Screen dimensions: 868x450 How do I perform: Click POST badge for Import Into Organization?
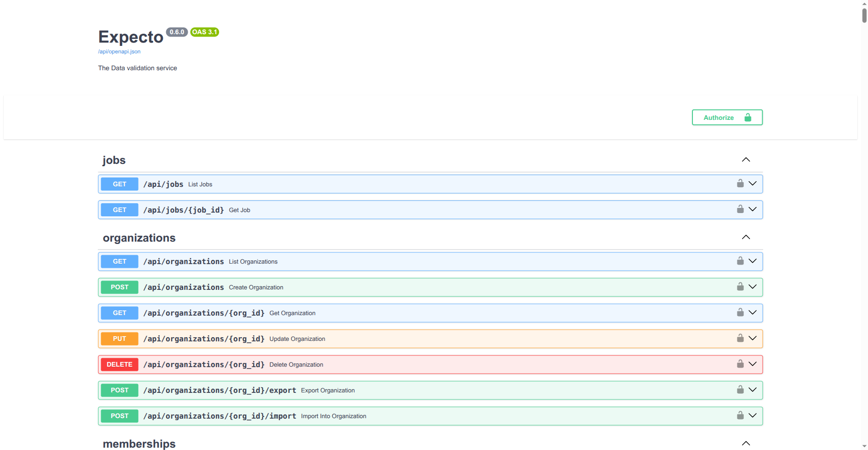pos(119,416)
